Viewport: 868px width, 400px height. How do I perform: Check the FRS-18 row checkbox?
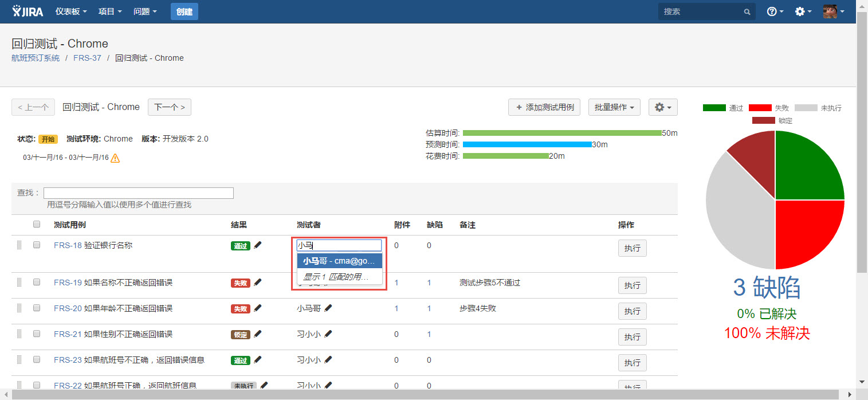tap(37, 245)
